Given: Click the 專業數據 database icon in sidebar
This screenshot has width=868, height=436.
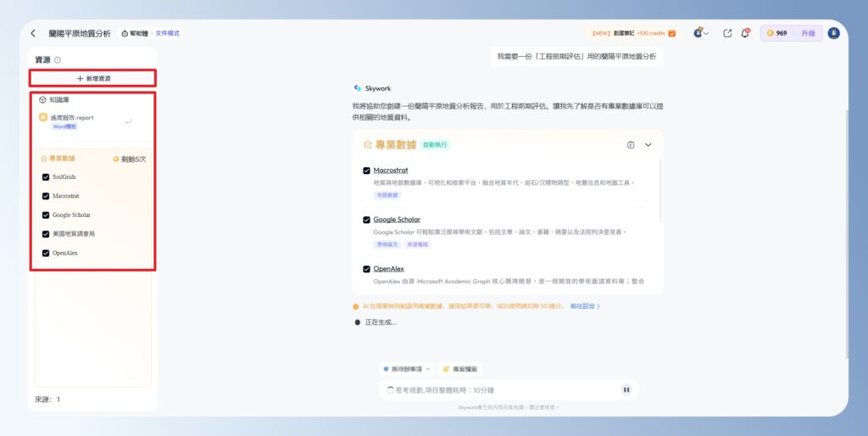Looking at the screenshot, I should coord(44,159).
